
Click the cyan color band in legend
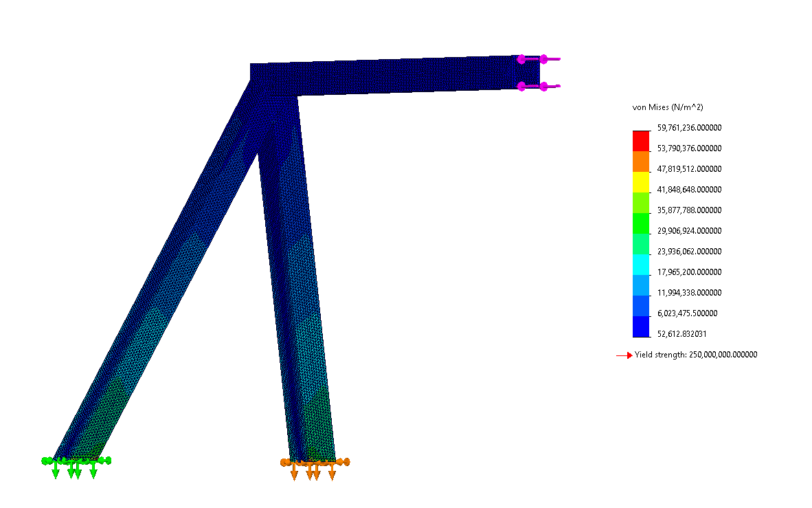tap(640, 265)
